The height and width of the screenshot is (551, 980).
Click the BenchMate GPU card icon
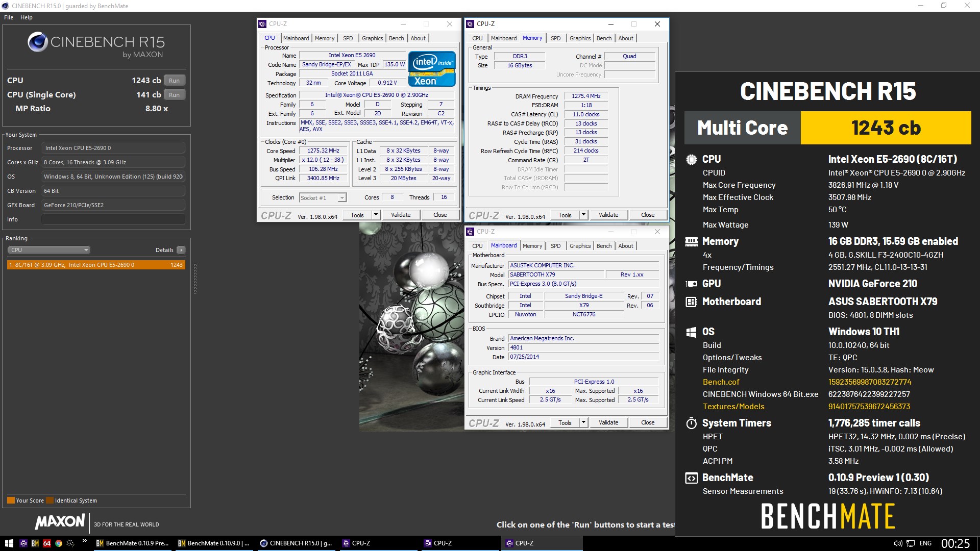click(x=691, y=284)
